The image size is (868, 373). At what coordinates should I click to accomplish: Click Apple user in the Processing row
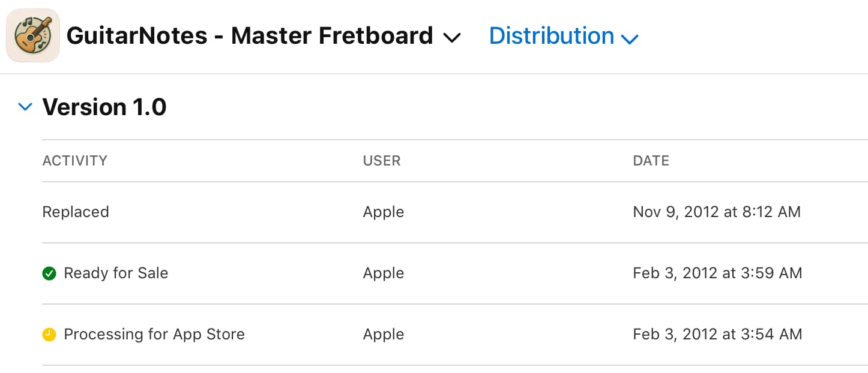coord(384,335)
